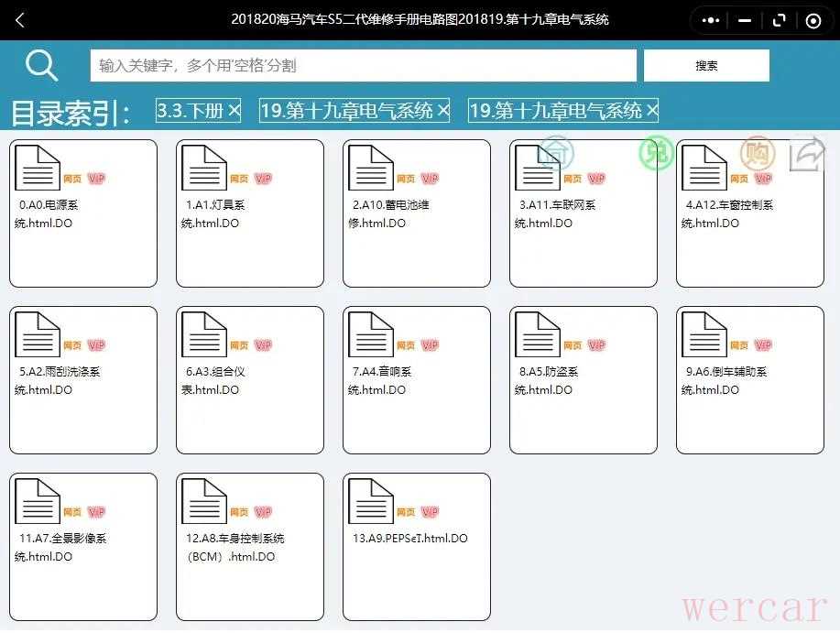Click the orange 购 circle icon
Viewport: 840px width, 633px height.
pyautogui.click(x=757, y=153)
